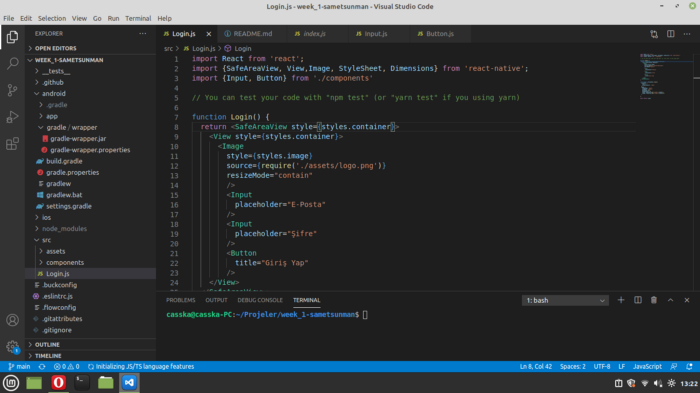The image size is (700, 393).
Task: Open the File menu
Action: click(8, 18)
